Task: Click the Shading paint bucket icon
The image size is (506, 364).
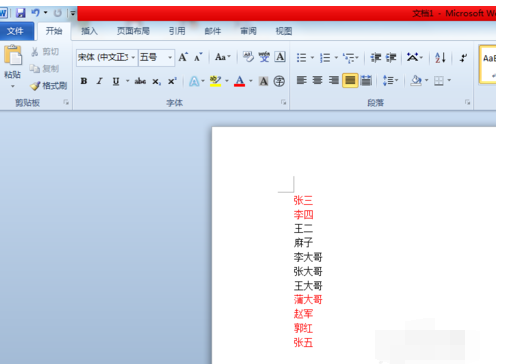Action: tap(415, 80)
